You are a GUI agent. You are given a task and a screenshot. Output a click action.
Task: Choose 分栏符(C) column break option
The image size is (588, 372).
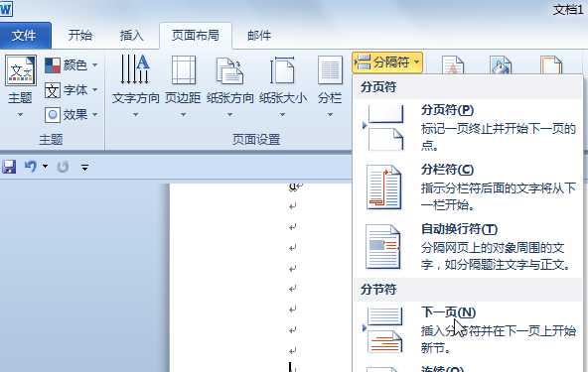468,187
